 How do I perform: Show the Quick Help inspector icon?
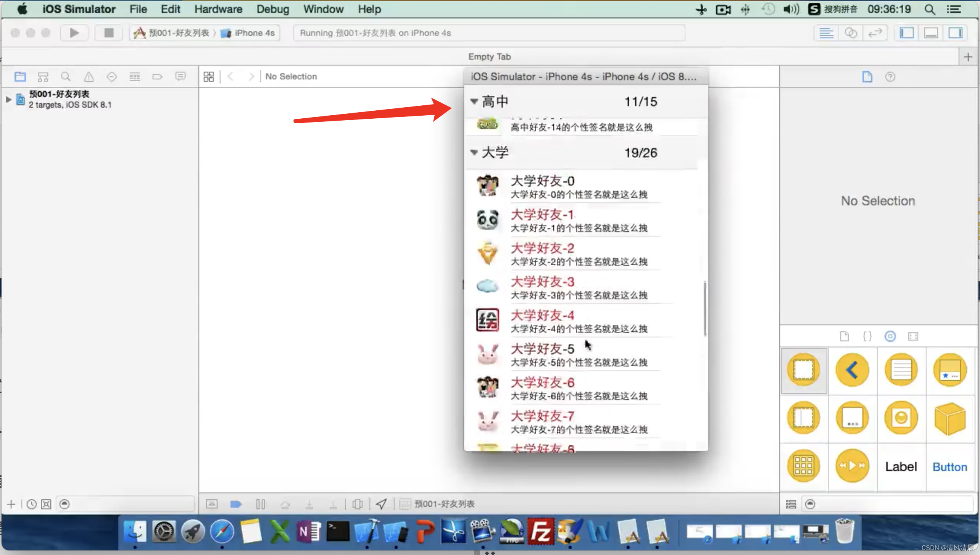[890, 77]
